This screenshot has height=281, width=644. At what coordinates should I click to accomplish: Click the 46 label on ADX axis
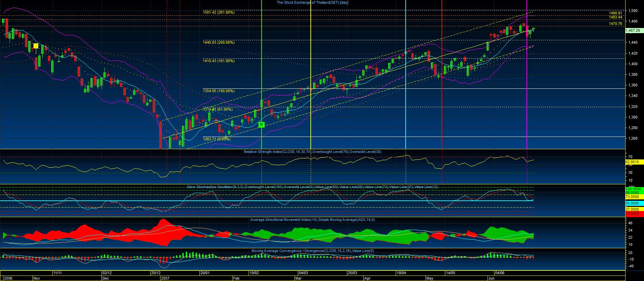(630, 223)
